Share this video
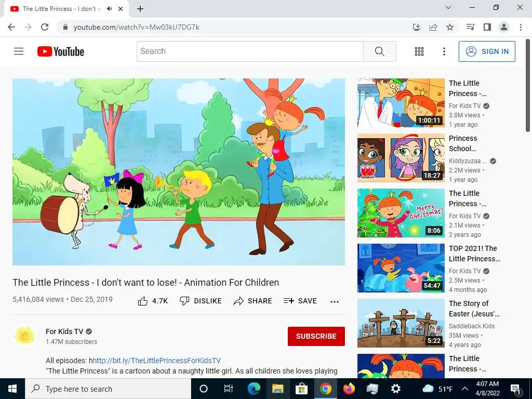Viewport: 532px width, 399px height. [x=253, y=301]
